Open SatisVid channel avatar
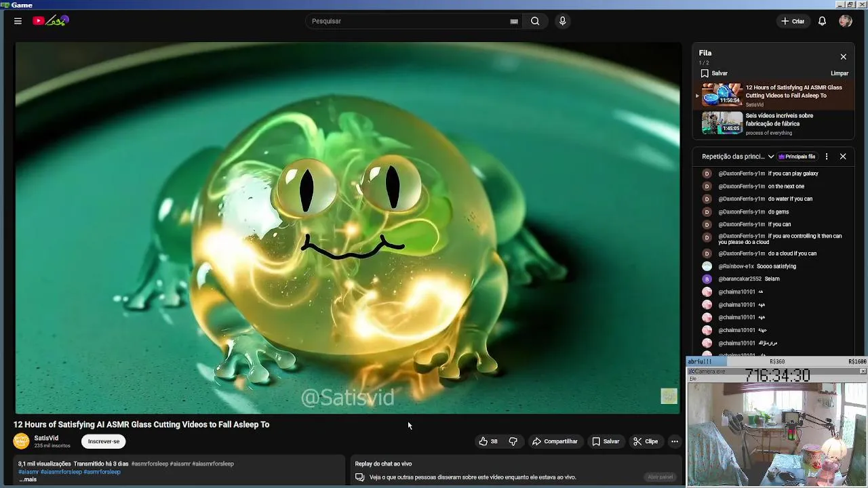 pos(21,441)
